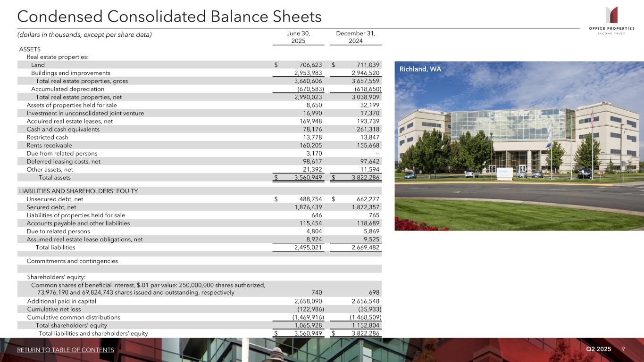Viewport: 644px width, 362px height.
Task: Click the December 31, 2024 column header
Action: pos(355,37)
